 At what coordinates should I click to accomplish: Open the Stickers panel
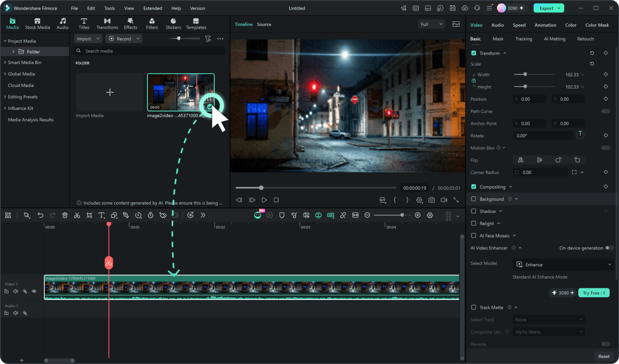173,24
